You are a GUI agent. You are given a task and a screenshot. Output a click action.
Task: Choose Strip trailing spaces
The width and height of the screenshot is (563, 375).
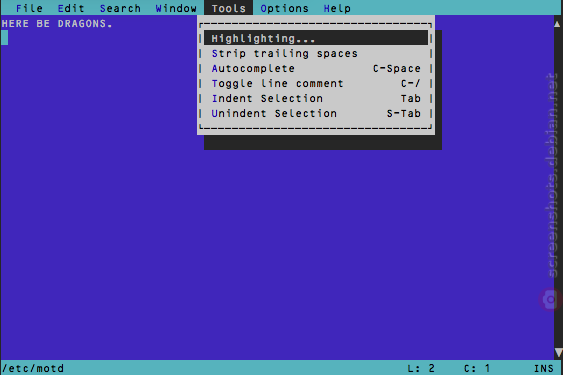pyautogui.click(x=316, y=54)
